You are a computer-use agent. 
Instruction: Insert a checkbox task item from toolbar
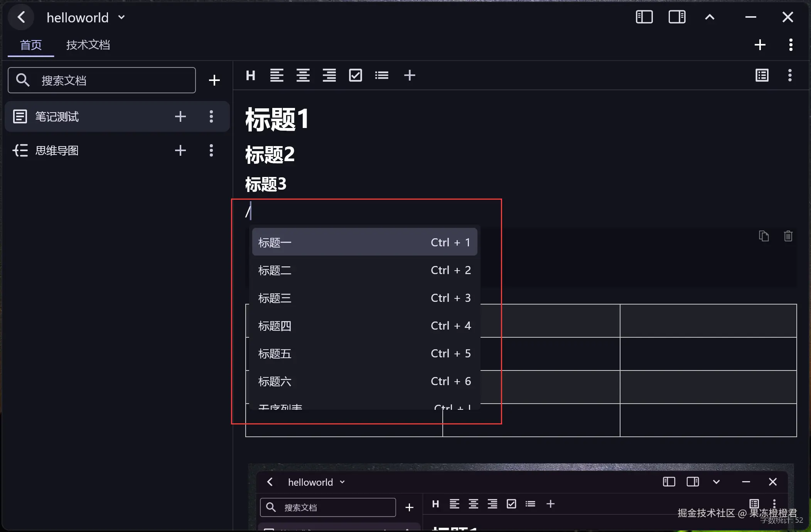click(355, 76)
